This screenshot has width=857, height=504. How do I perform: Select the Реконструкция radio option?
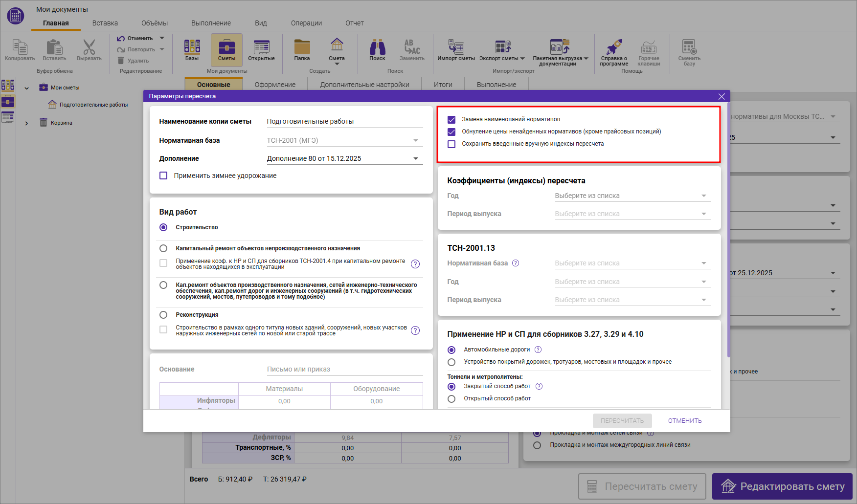click(163, 315)
